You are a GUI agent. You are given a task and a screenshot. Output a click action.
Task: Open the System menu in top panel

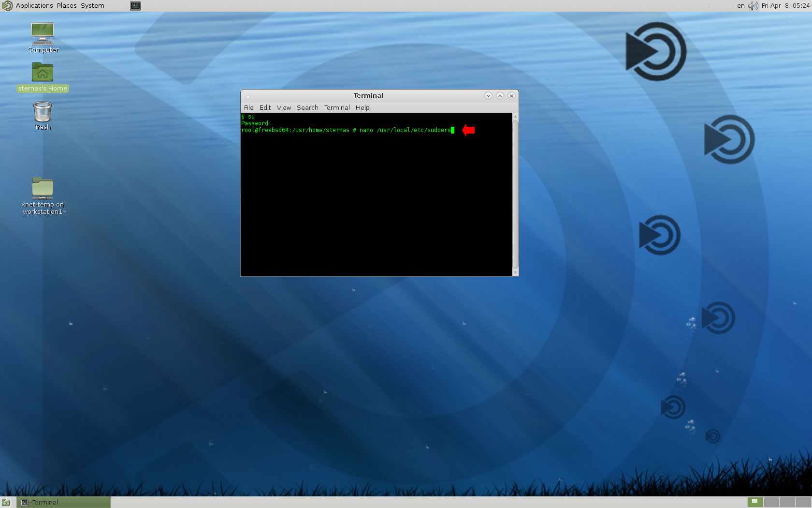point(92,6)
